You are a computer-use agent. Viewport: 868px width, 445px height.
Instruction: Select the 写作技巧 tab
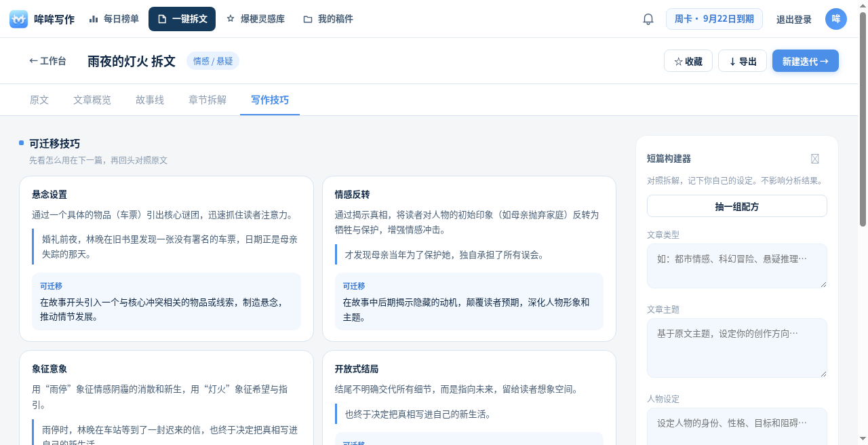270,100
